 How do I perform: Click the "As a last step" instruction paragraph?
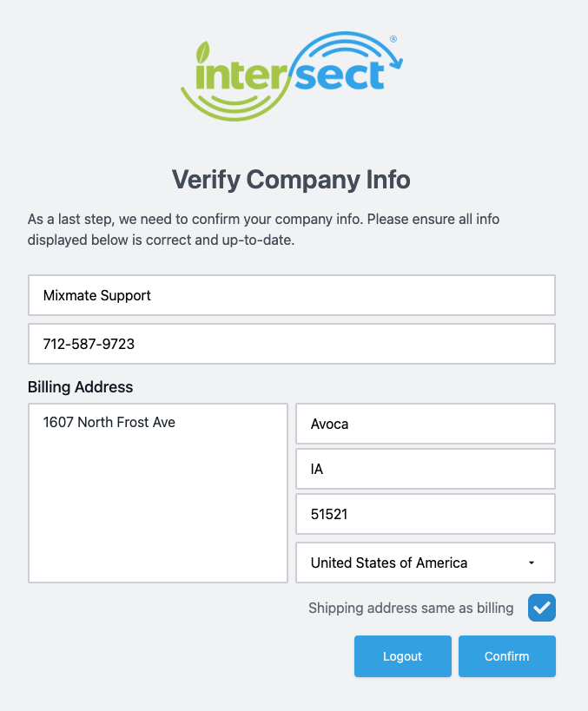(263, 230)
